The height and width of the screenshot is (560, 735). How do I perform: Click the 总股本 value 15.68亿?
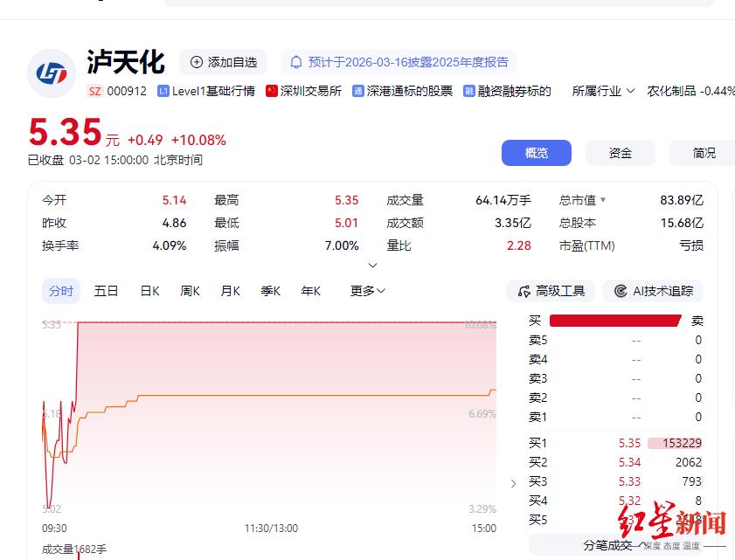coord(682,223)
